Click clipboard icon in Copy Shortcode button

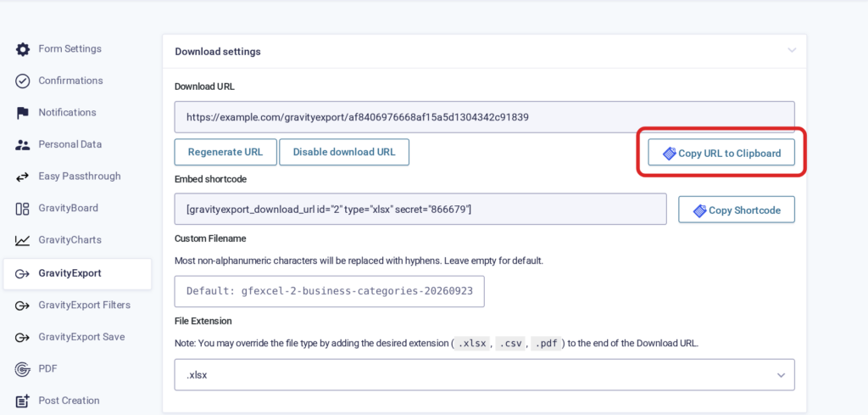699,210
